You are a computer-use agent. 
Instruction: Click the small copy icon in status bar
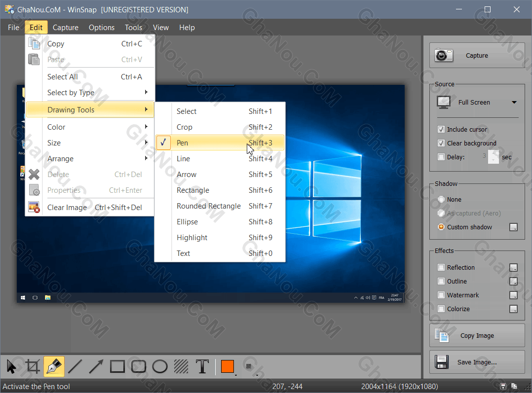[514, 386]
